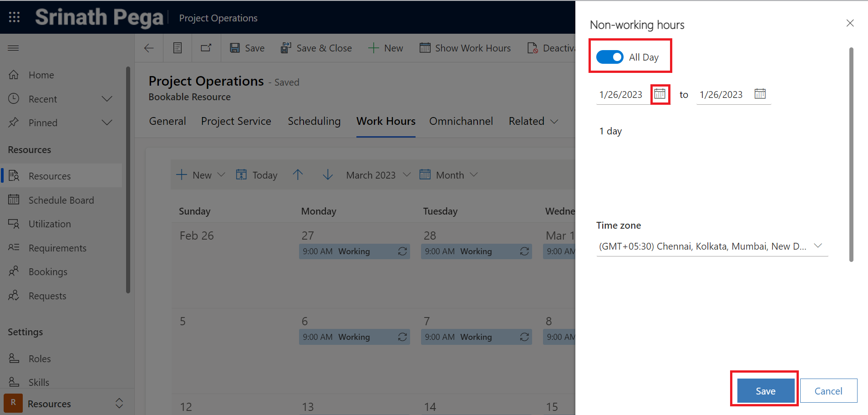Viewport: 868px width, 415px height.
Task: Click Today calendar button
Action: (x=257, y=175)
